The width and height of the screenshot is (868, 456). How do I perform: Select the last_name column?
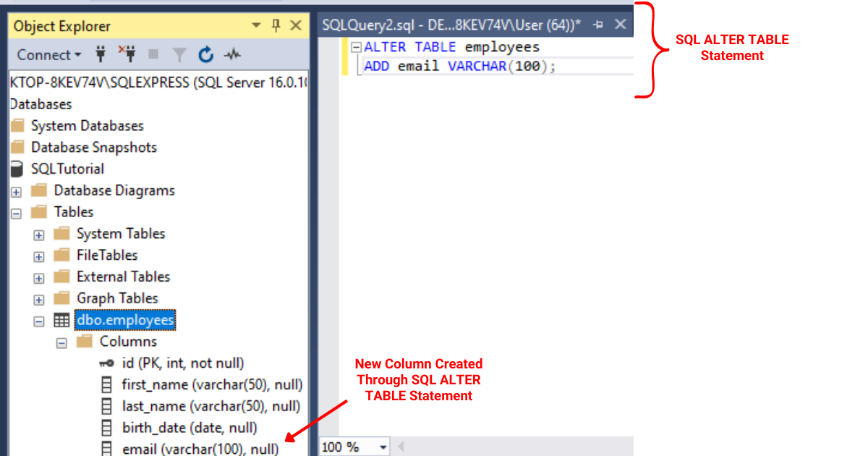[x=211, y=406]
